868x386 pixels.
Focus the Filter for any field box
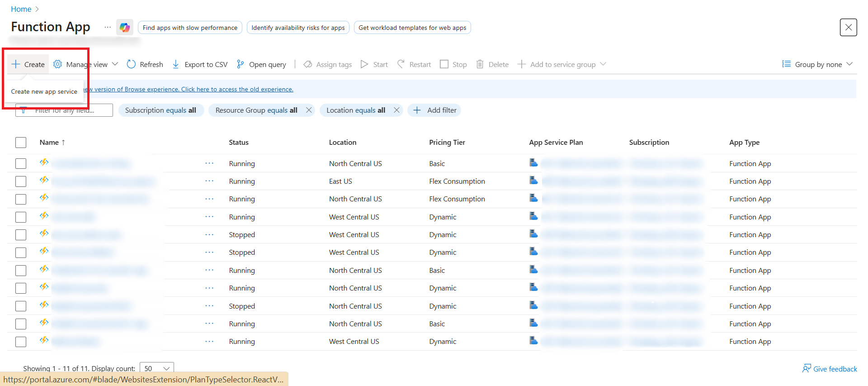click(64, 110)
